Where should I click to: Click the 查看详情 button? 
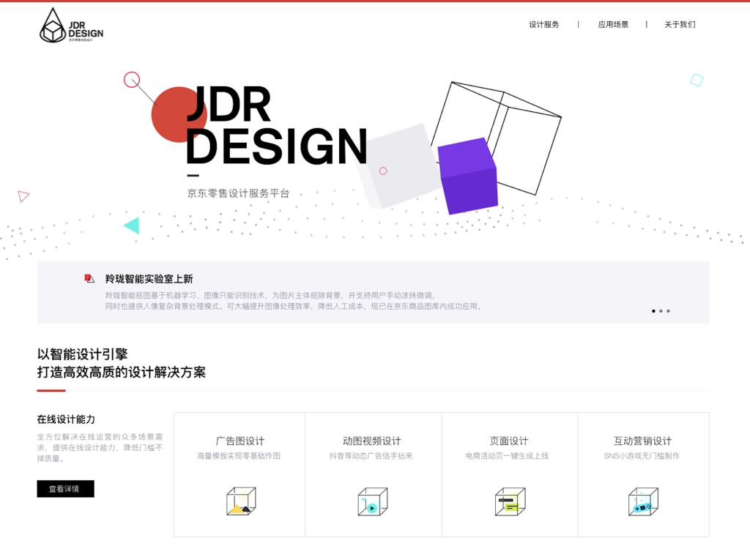[65, 489]
